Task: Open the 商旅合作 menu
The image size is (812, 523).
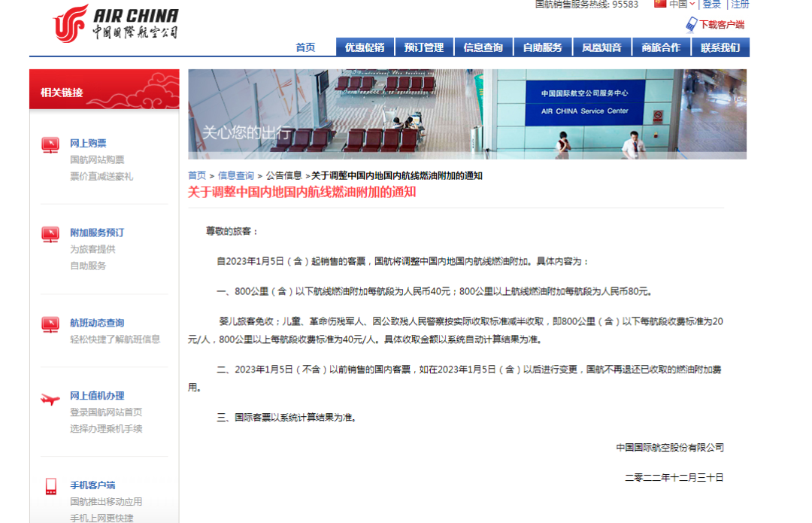Action: pos(662,47)
